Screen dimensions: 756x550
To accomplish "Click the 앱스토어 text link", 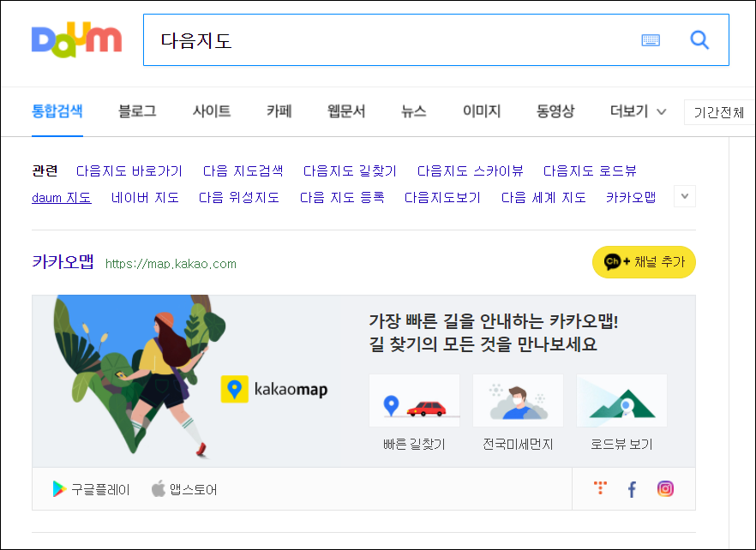I will tap(193, 490).
